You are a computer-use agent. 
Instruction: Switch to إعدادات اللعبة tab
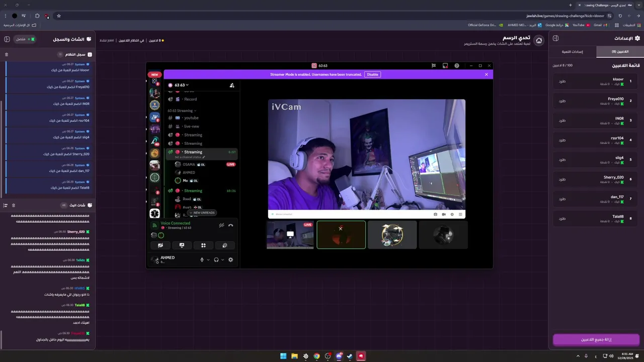point(573,51)
